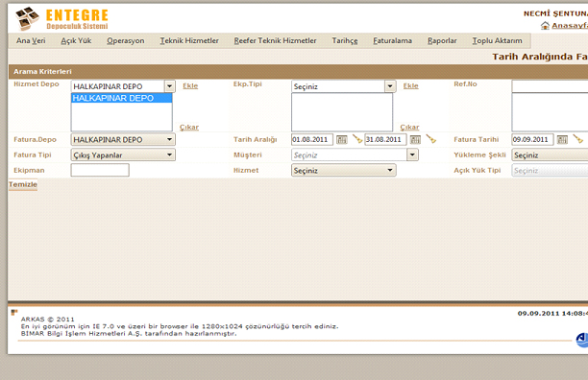The image size is (588, 380).
Task: Click the Müşteri Seçiniz input
Action: pyautogui.click(x=350, y=155)
